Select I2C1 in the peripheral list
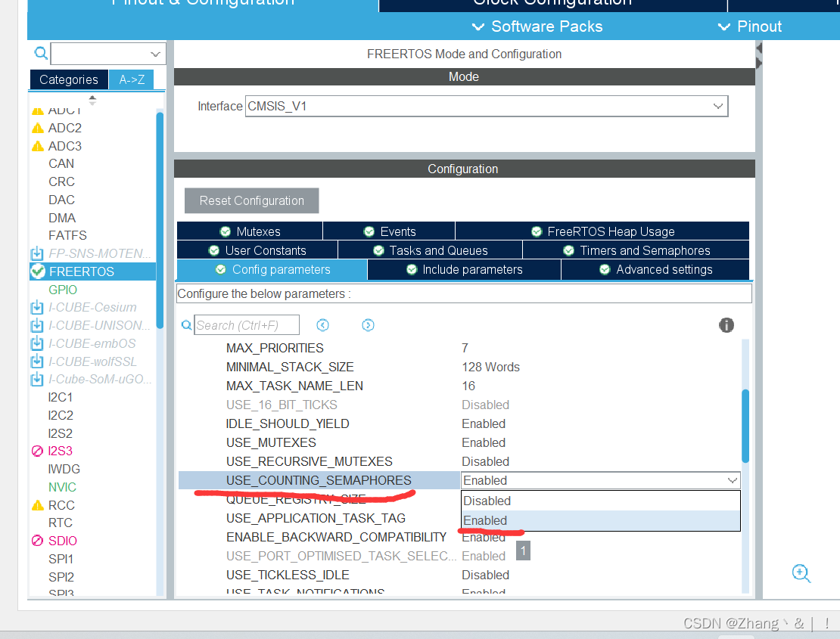840x639 pixels. pyautogui.click(x=60, y=397)
